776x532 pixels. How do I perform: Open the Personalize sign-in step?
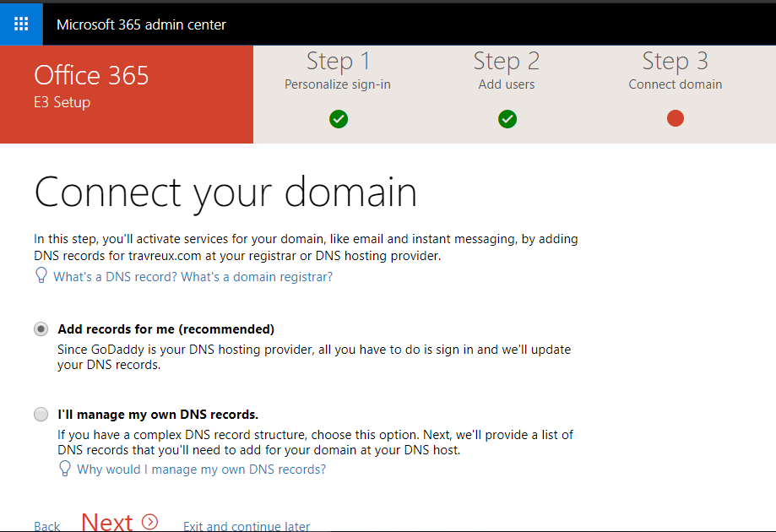338,84
